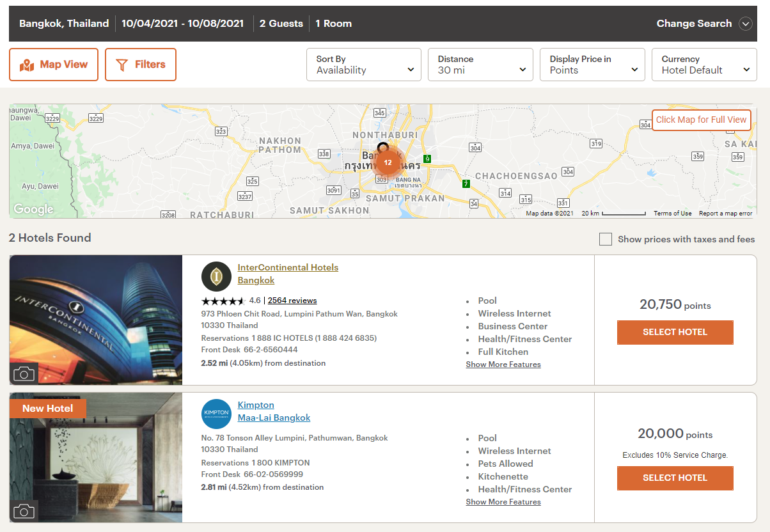Open Kimpton Maa-Lai Bangkok link
Image resolution: width=770 pixels, height=532 pixels.
pos(274,411)
